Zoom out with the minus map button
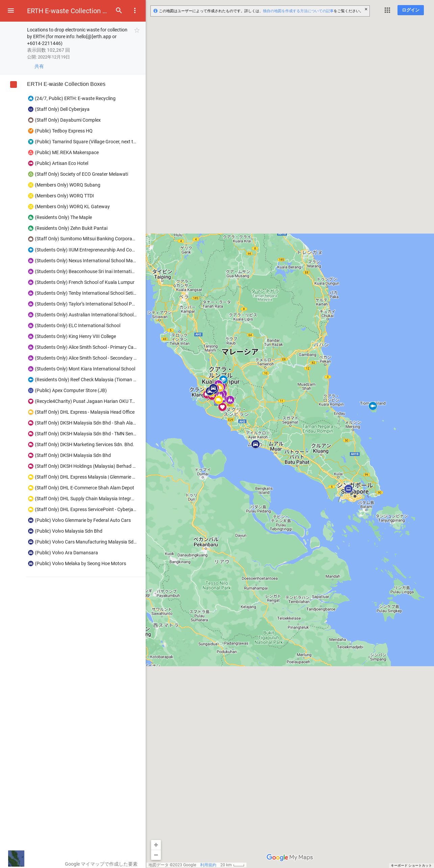The image size is (434, 868). click(156, 855)
